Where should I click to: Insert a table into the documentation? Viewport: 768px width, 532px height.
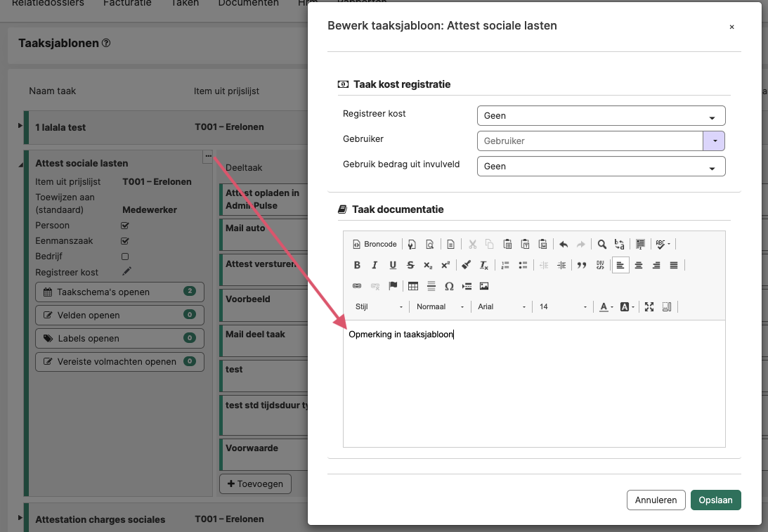click(413, 286)
